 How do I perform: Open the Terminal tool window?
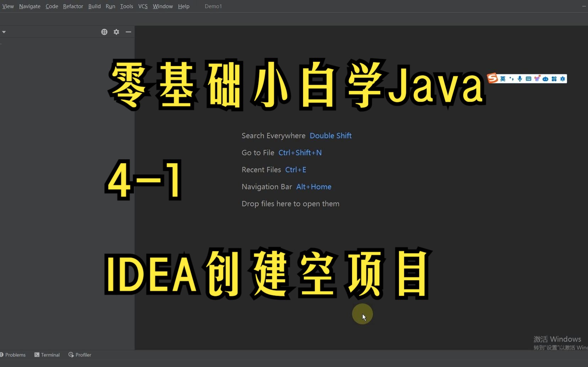47,355
